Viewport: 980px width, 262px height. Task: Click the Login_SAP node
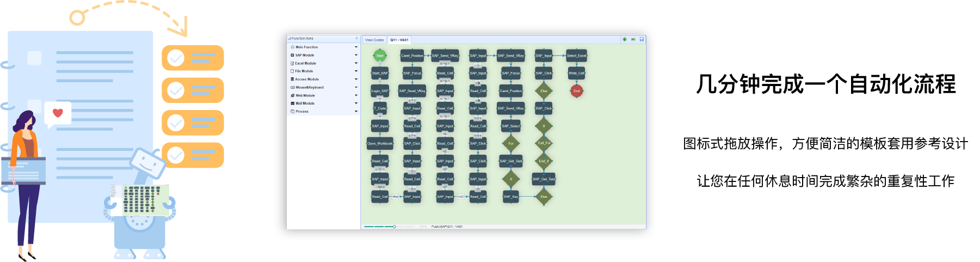point(380,91)
